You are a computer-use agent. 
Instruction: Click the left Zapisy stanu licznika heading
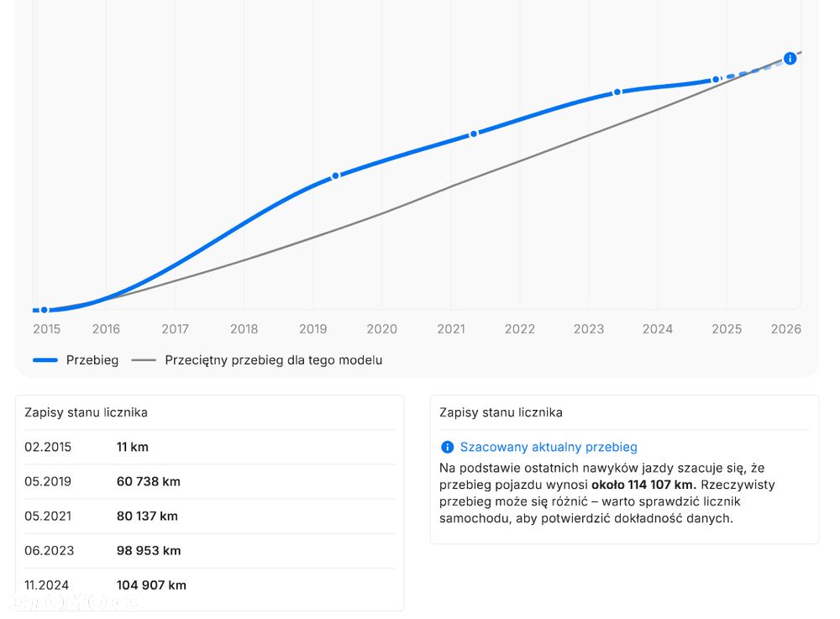pos(86,412)
